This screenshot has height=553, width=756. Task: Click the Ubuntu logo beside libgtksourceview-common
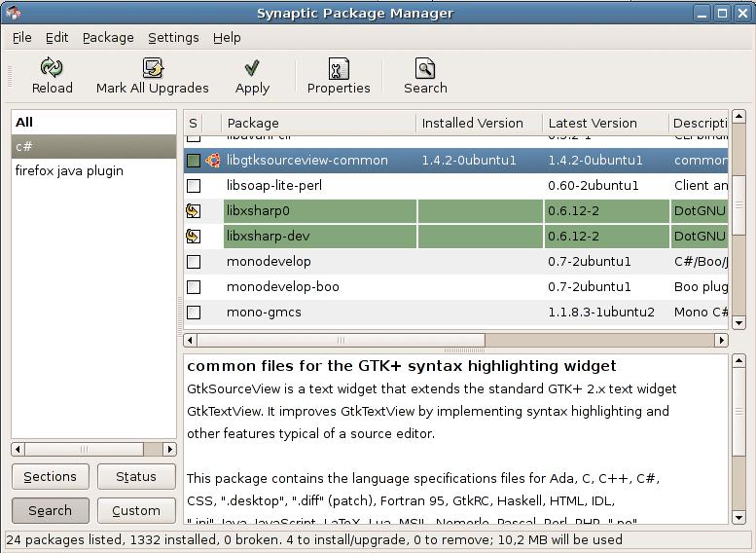[213, 161]
